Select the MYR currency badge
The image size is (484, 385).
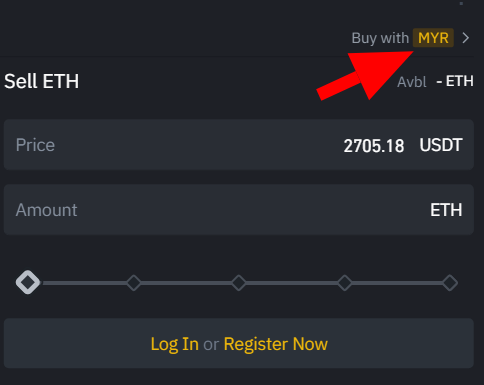(433, 38)
